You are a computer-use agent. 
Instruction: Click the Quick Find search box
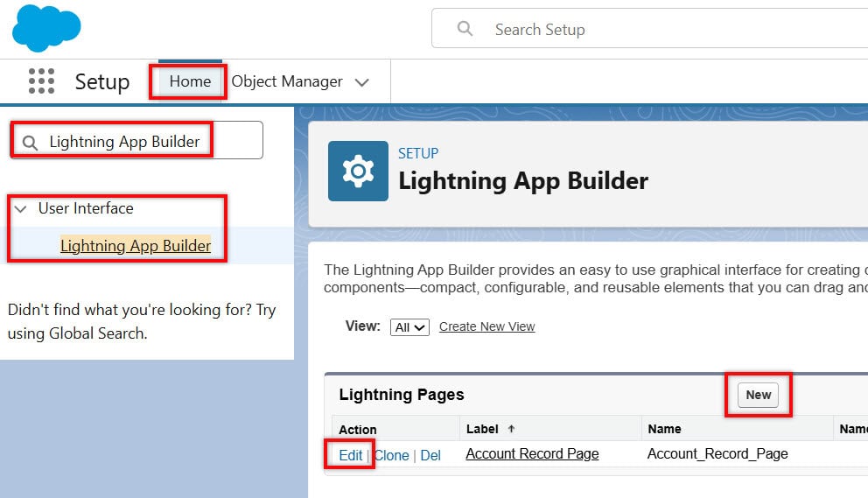tap(136, 141)
